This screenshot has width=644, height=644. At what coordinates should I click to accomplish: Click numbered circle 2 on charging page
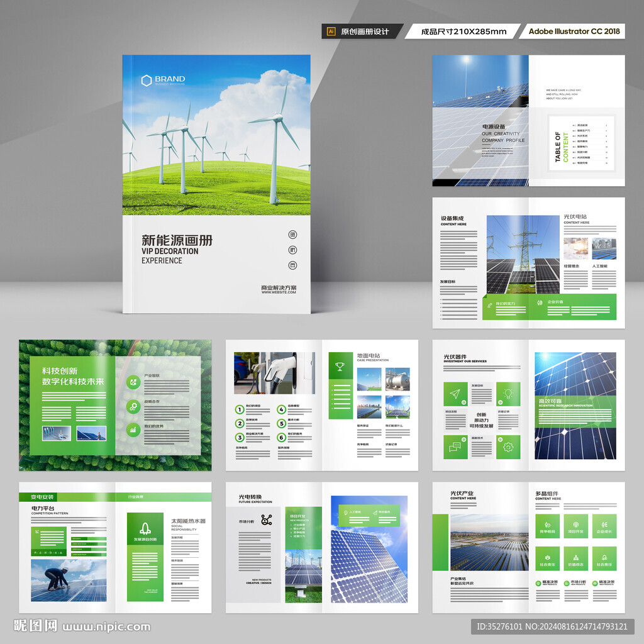point(240,423)
